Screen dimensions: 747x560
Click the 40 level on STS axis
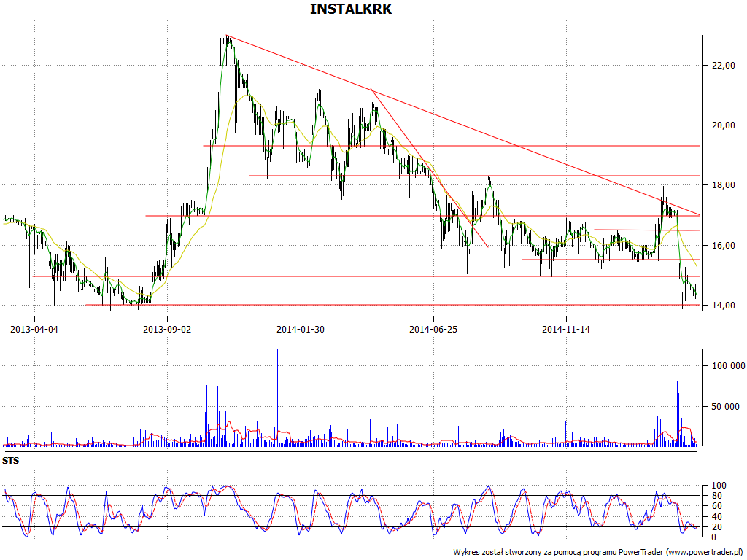(x=716, y=517)
